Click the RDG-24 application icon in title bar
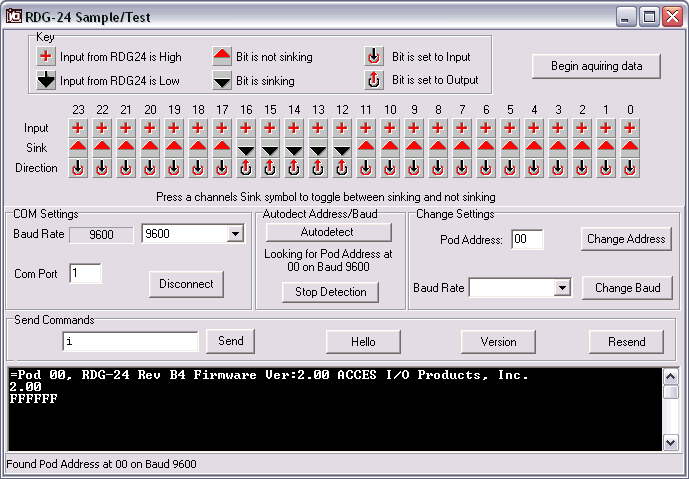 pos(14,16)
